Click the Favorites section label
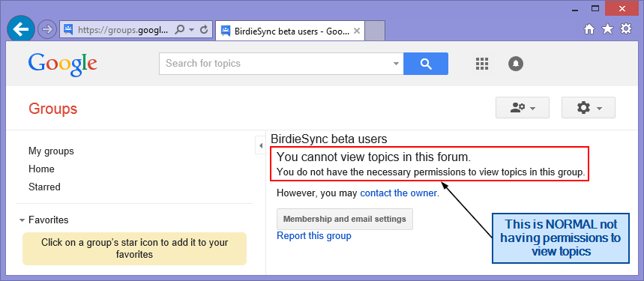Viewport: 644px width, 281px height. click(49, 220)
